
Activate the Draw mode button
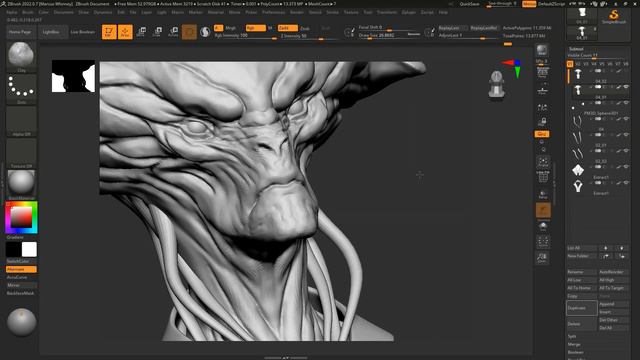coord(125,31)
